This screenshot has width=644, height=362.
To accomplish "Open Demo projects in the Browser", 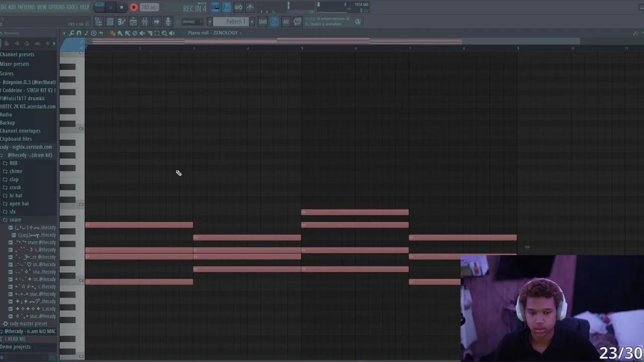I will point(16,347).
